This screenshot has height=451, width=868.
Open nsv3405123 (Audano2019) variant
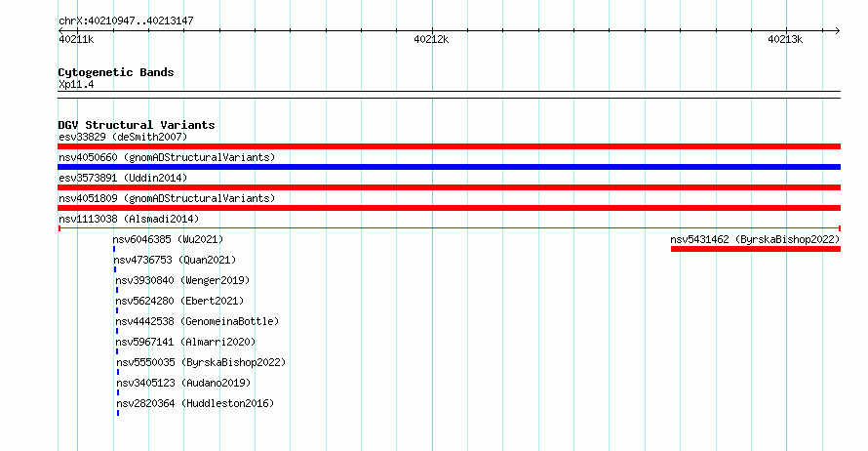coord(183,383)
